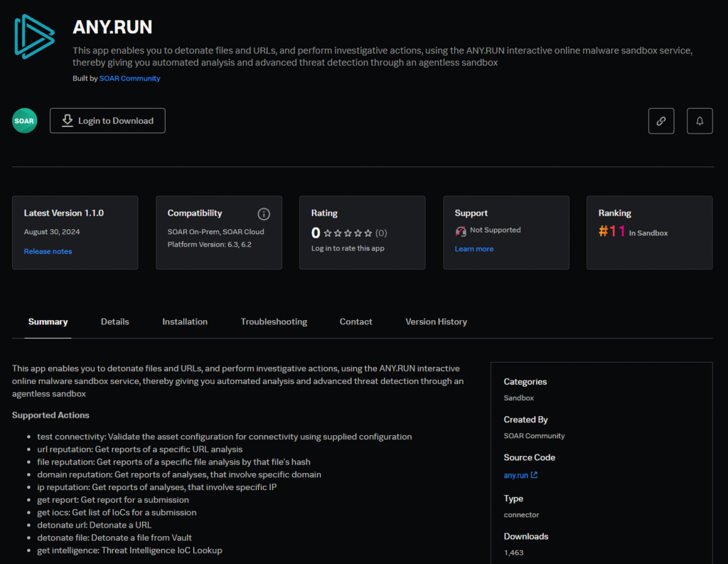This screenshot has height=564, width=728.
Task: Click the notification bell icon
Action: tap(699, 121)
